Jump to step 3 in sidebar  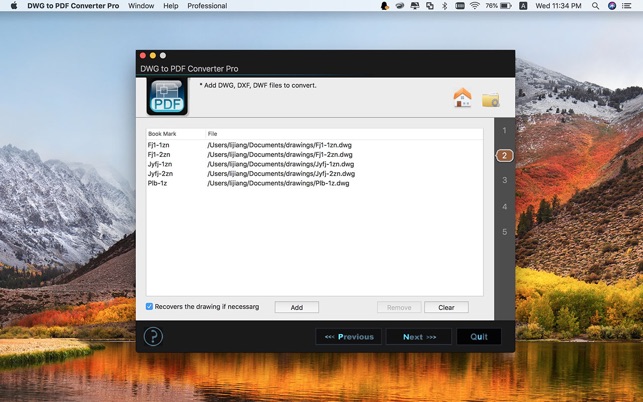(x=504, y=180)
